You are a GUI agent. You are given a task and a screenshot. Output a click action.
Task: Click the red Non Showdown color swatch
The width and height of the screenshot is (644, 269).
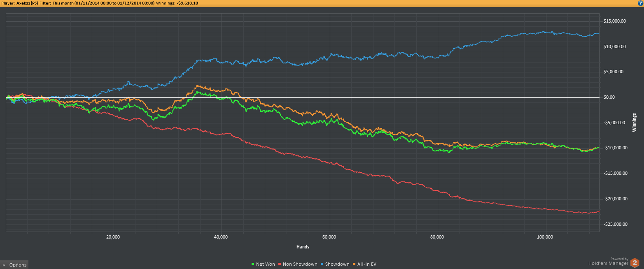click(280, 264)
